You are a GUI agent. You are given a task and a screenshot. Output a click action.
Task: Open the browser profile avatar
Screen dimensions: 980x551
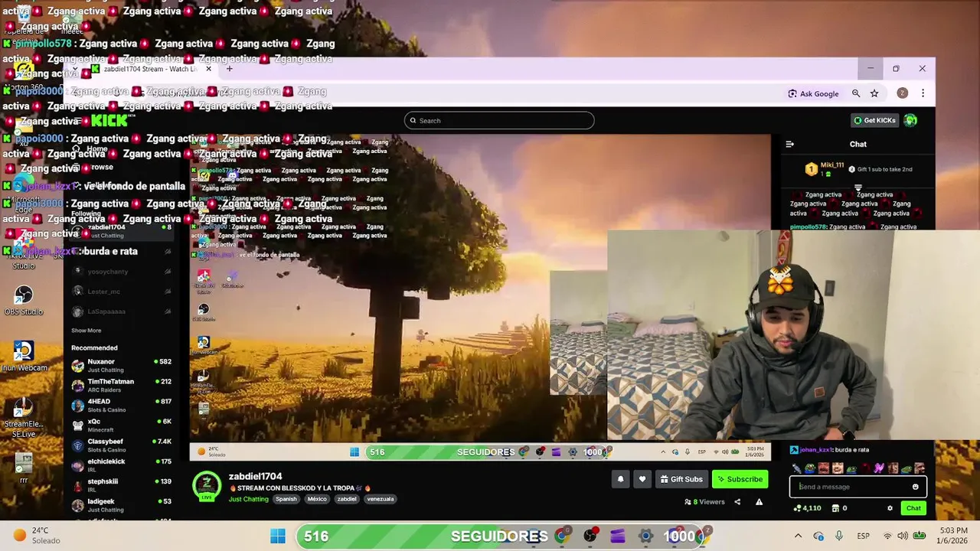click(x=902, y=93)
